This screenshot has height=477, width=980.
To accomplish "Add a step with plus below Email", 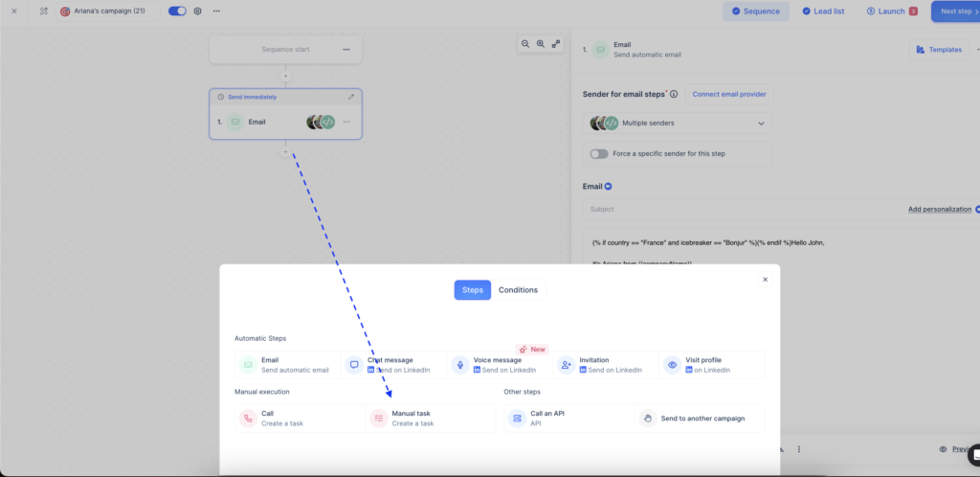I will click(285, 152).
